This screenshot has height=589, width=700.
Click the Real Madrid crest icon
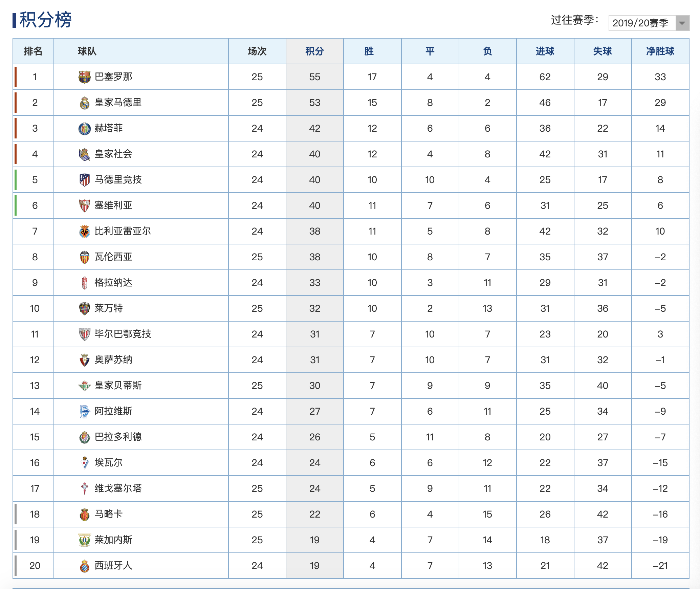[84, 103]
